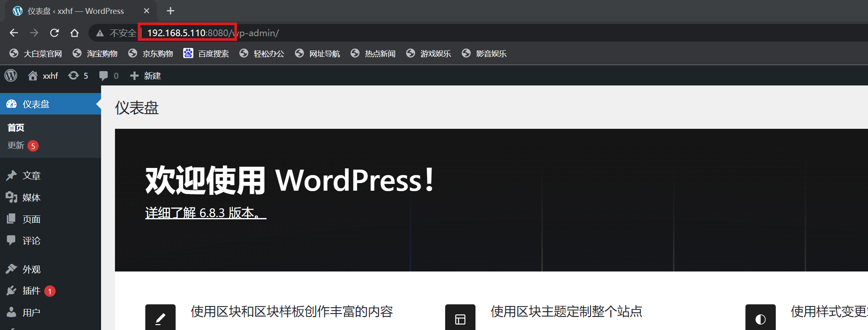The image size is (868, 330).
Task: Click the browser back arrow
Action: 14,33
